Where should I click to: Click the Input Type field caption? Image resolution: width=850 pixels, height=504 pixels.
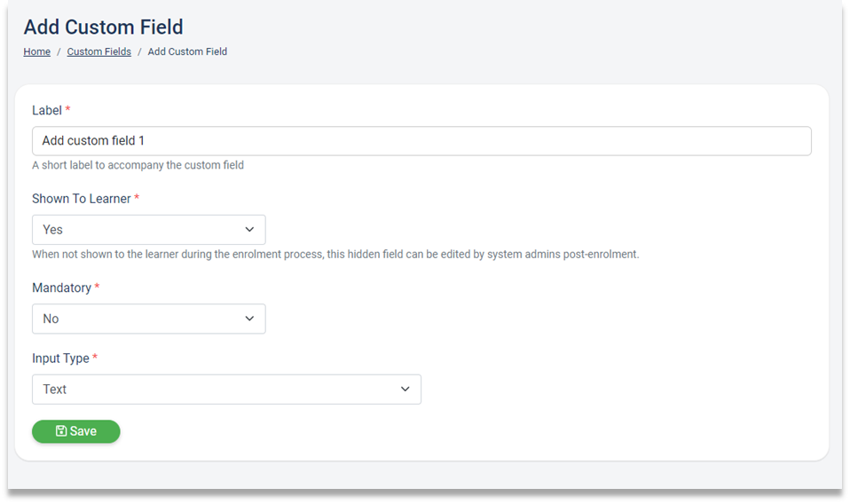60,358
